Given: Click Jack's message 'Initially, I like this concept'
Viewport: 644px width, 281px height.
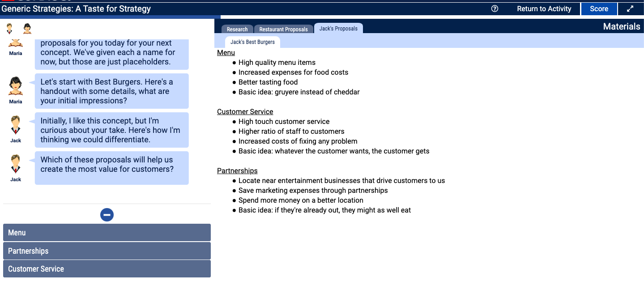Looking at the screenshot, I should [112, 130].
